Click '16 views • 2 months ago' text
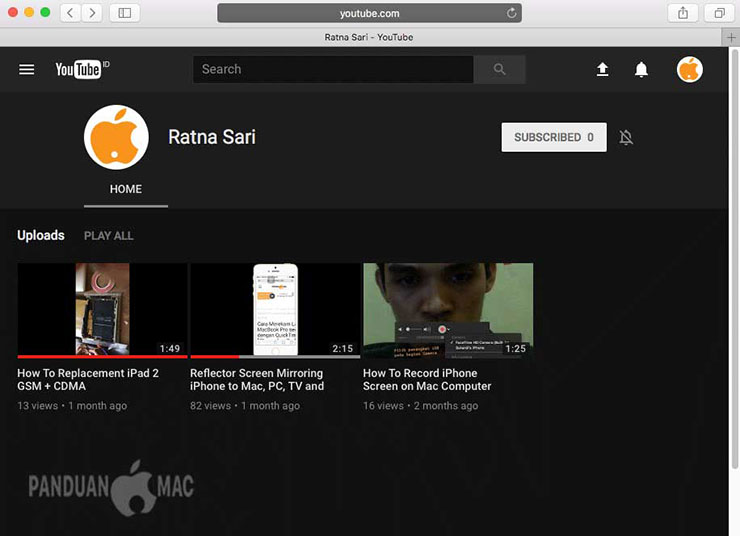This screenshot has height=536, width=740. pyautogui.click(x=420, y=406)
